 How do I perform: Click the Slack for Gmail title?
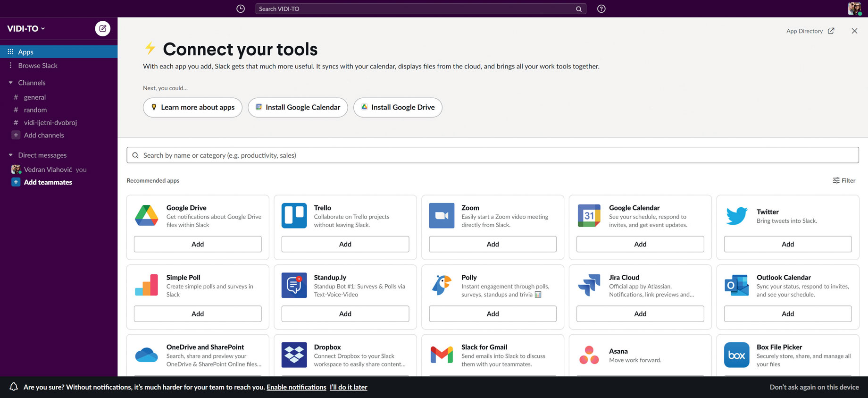(x=484, y=347)
